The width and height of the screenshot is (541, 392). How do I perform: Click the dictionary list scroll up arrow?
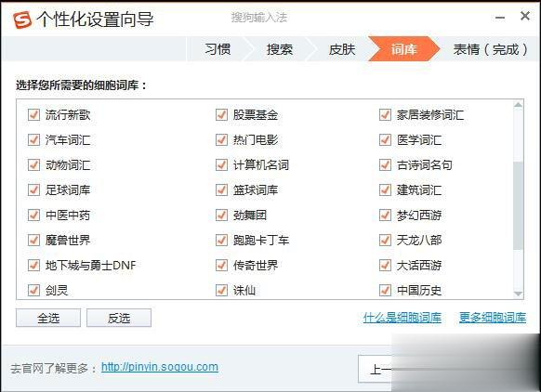[518, 104]
